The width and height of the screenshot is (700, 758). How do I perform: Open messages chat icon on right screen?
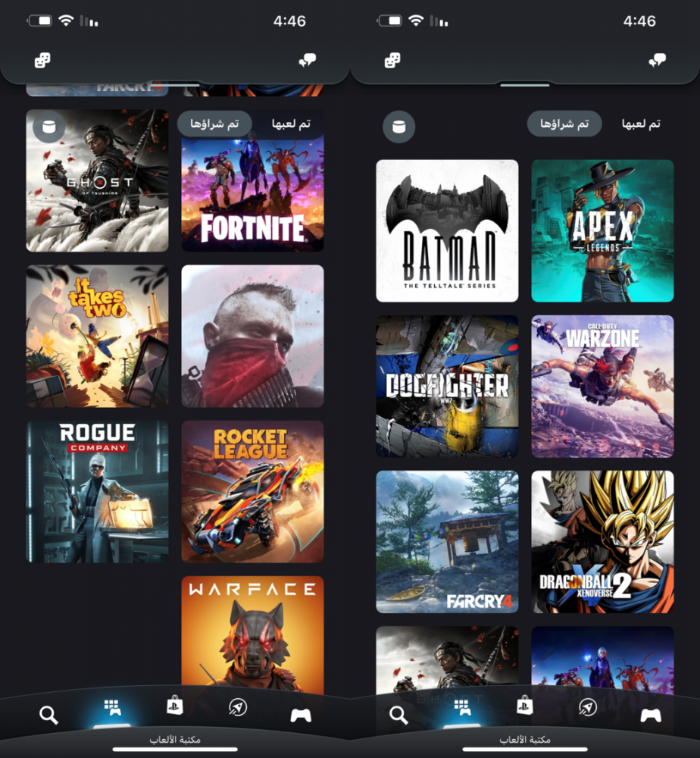[x=657, y=61]
